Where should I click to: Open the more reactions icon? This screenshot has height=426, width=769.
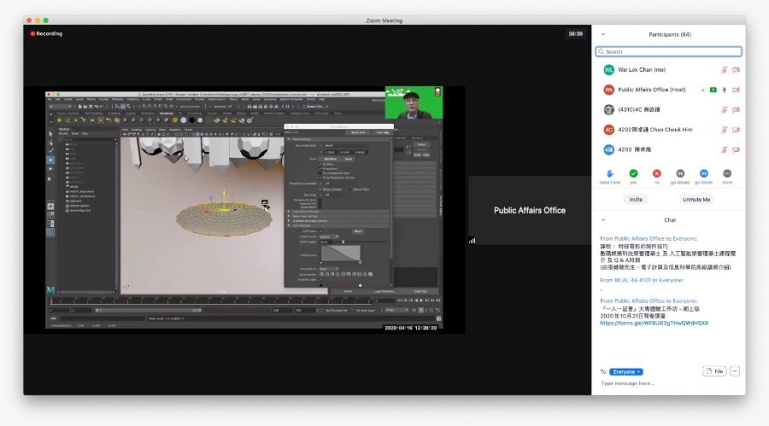tap(727, 174)
